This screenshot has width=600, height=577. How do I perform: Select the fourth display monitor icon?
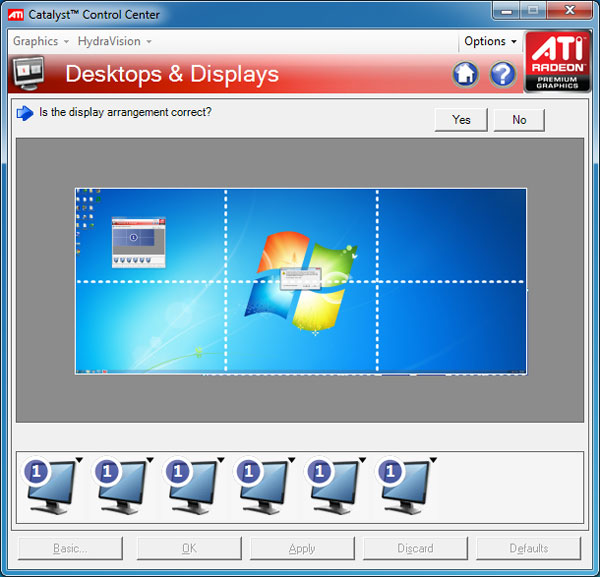pos(262,484)
